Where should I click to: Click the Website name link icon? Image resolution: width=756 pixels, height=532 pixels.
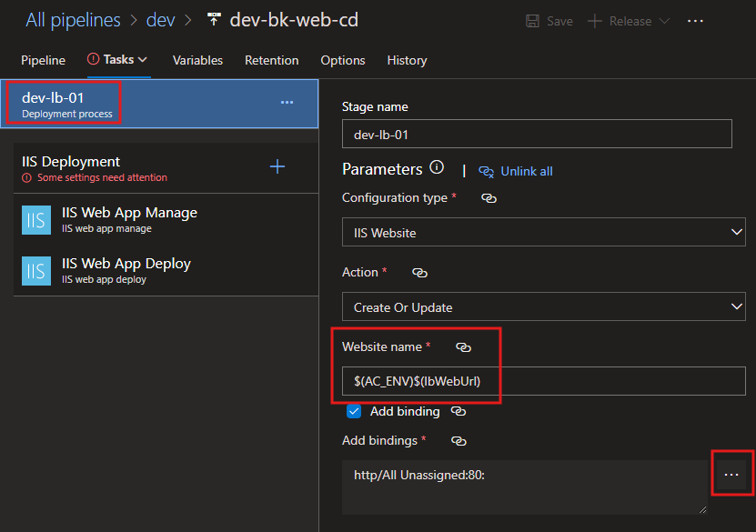coord(463,347)
